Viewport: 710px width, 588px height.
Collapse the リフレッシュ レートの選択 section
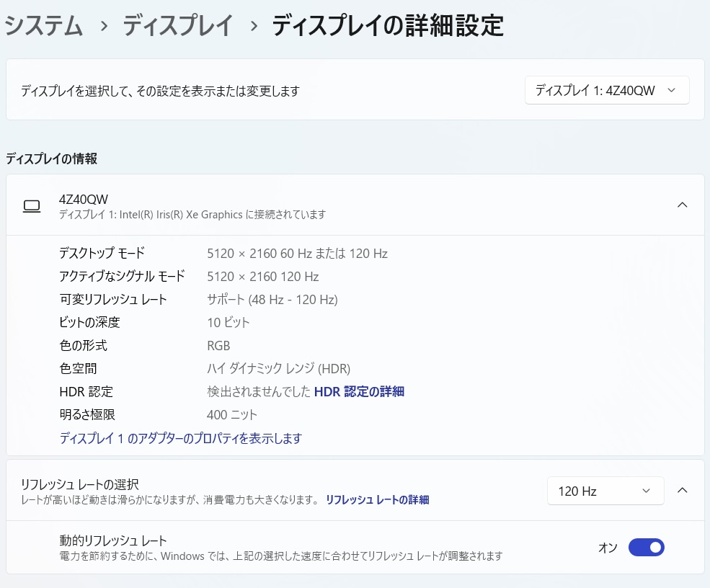click(x=682, y=491)
